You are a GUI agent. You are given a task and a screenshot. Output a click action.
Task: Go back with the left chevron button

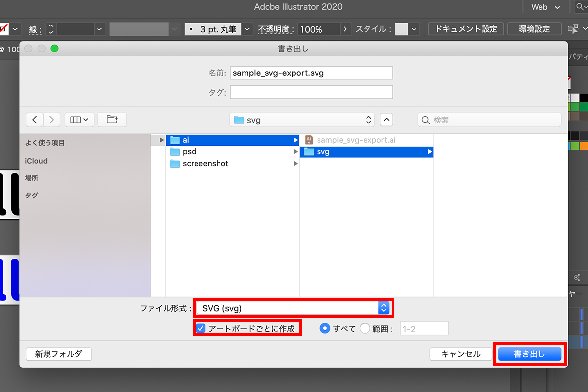pyautogui.click(x=34, y=120)
